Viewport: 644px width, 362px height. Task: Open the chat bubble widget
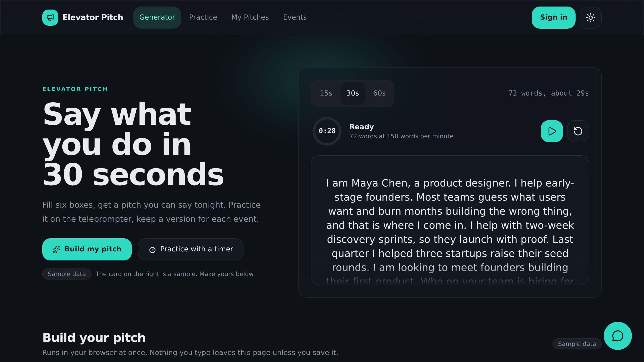(x=618, y=336)
